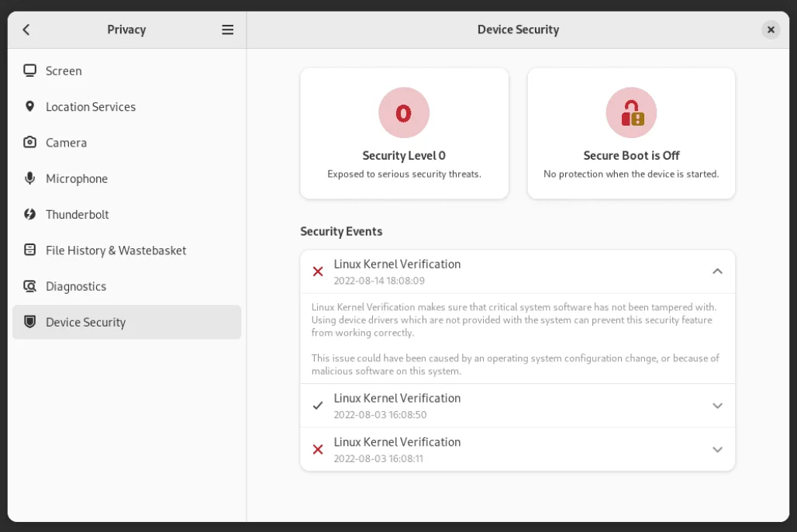Expand the 2022-08-03 16:08:50 event chevron

(717, 406)
